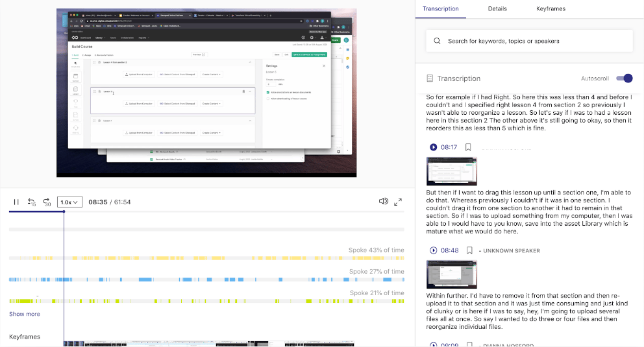Viewport: 644px width, 347px height.
Task: Enter fullscreen video mode
Action: pyautogui.click(x=399, y=202)
